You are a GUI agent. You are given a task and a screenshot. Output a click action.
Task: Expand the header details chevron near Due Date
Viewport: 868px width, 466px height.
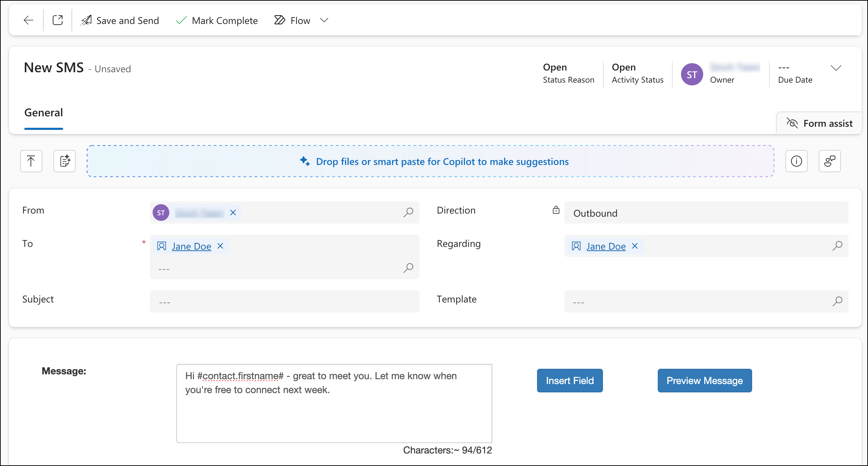[x=836, y=68]
